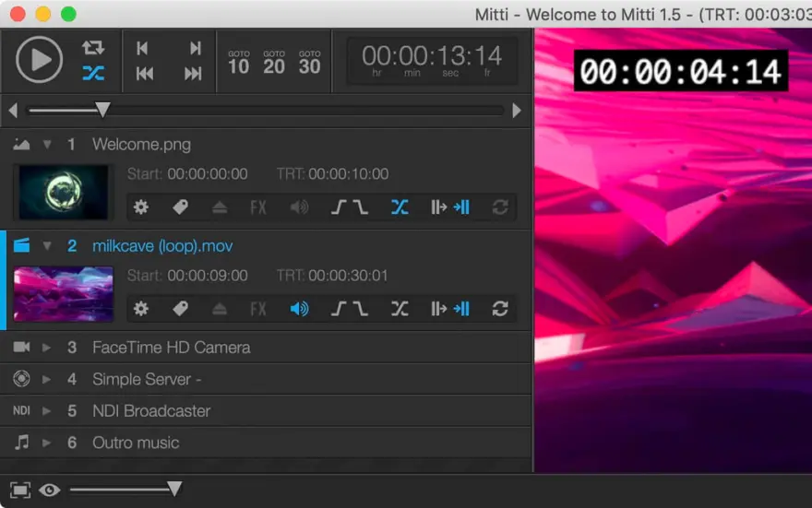Go to the previous cue
Image resolution: width=812 pixels, height=508 pixels.
click(x=145, y=74)
